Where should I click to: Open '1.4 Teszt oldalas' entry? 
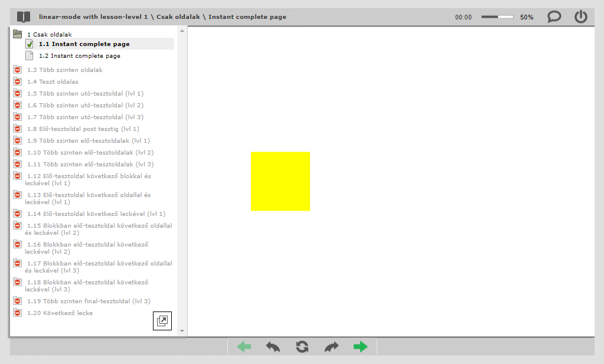pyautogui.click(x=53, y=82)
